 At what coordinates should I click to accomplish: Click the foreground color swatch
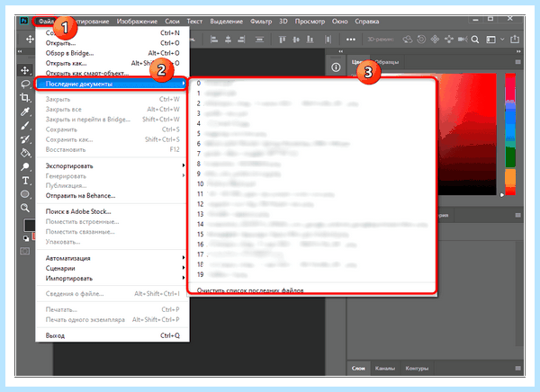29,226
